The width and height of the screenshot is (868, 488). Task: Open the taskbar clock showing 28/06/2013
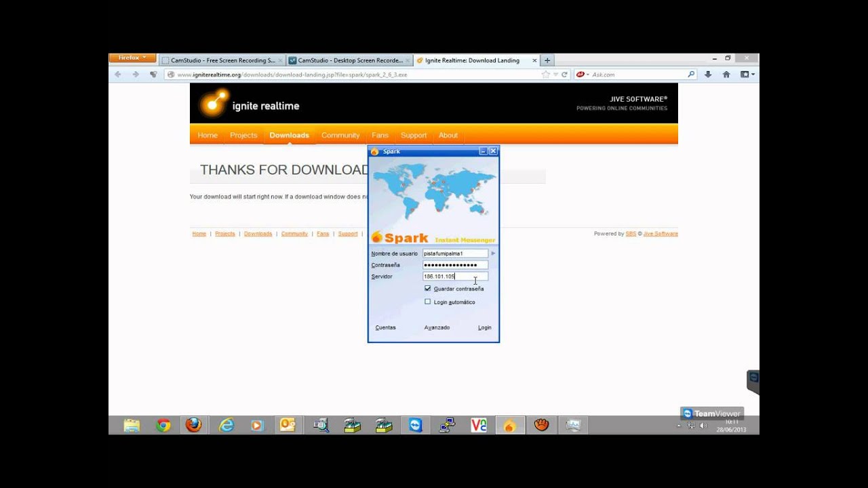[731, 426]
